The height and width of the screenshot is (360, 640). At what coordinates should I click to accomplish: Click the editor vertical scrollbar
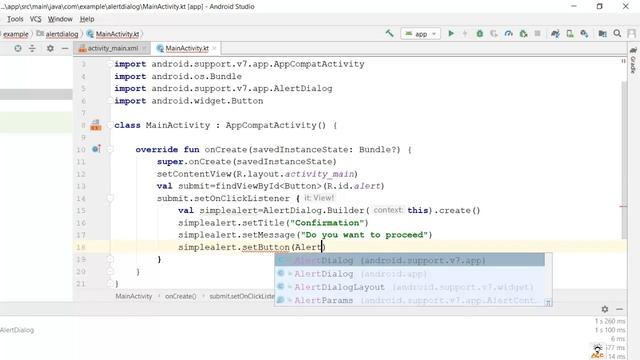624,159
